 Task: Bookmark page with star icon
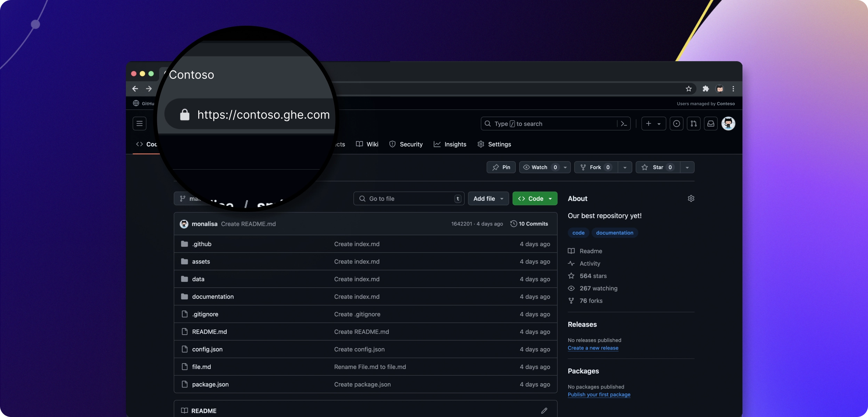[689, 89]
